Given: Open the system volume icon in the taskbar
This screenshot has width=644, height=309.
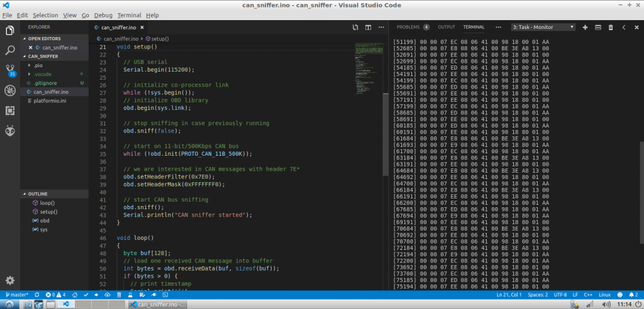Looking at the screenshot, I should [606, 305].
